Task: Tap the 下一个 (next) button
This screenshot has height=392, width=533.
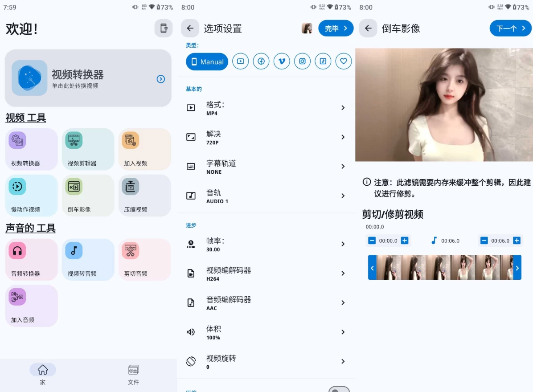Action: coord(510,28)
